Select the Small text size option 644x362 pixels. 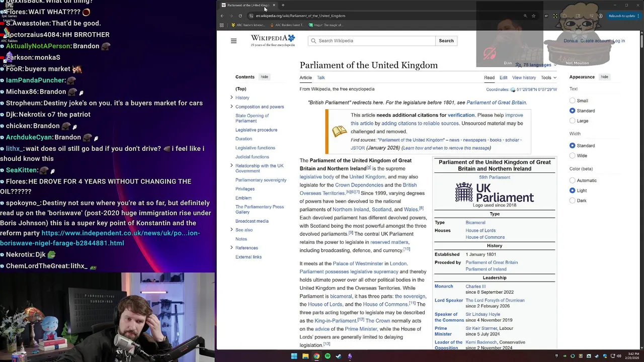click(x=572, y=101)
